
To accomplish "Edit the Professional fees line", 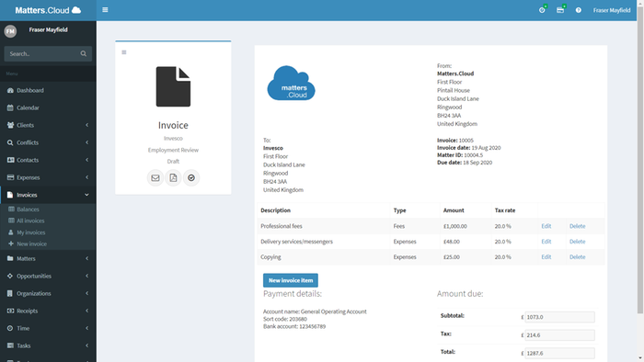I will [x=546, y=226].
